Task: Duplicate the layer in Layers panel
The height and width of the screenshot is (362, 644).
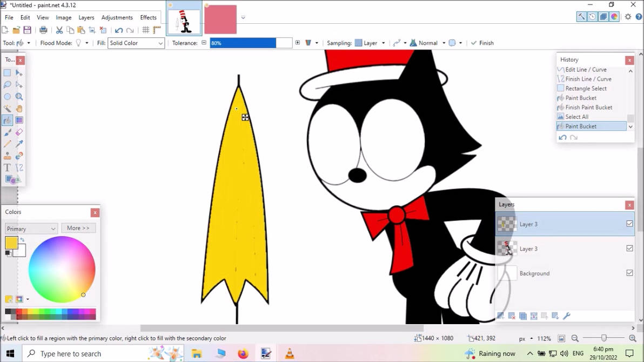Action: (523, 316)
